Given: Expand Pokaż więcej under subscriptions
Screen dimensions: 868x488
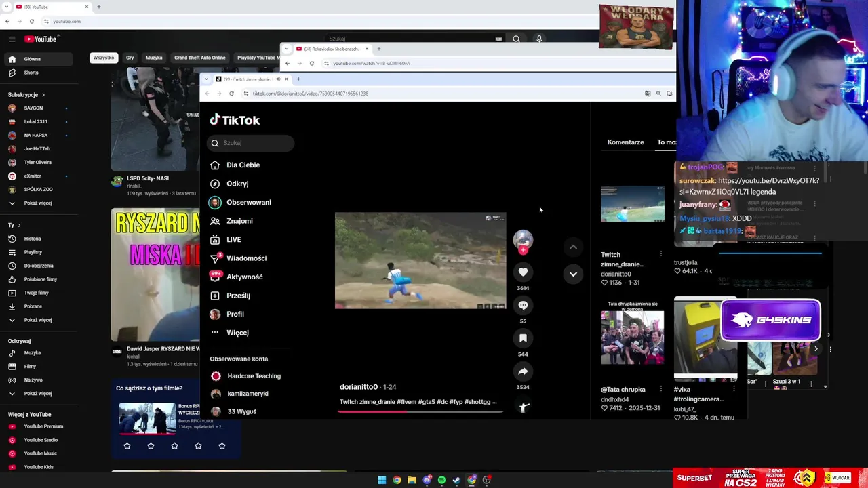Looking at the screenshot, I should pyautogui.click(x=37, y=203).
